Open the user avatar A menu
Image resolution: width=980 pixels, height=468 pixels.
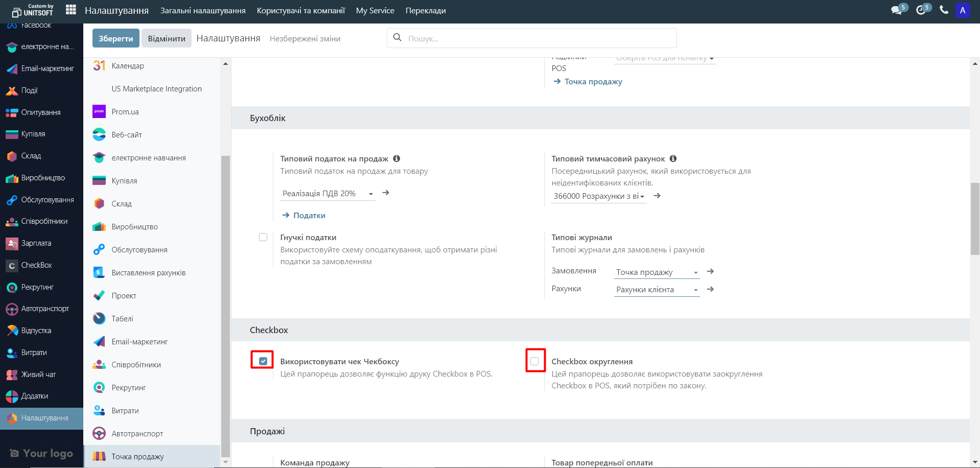[x=962, y=10]
